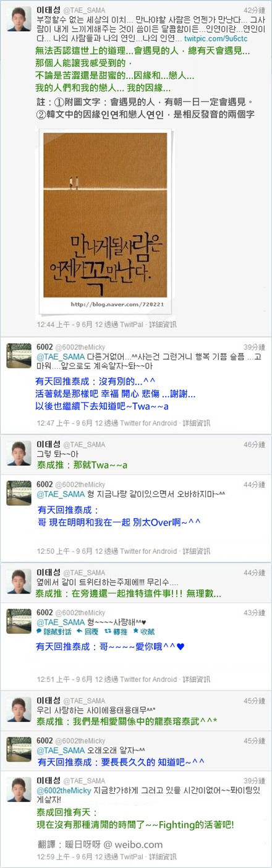Open 이태성 avatar on the top tweet

click(19, 20)
